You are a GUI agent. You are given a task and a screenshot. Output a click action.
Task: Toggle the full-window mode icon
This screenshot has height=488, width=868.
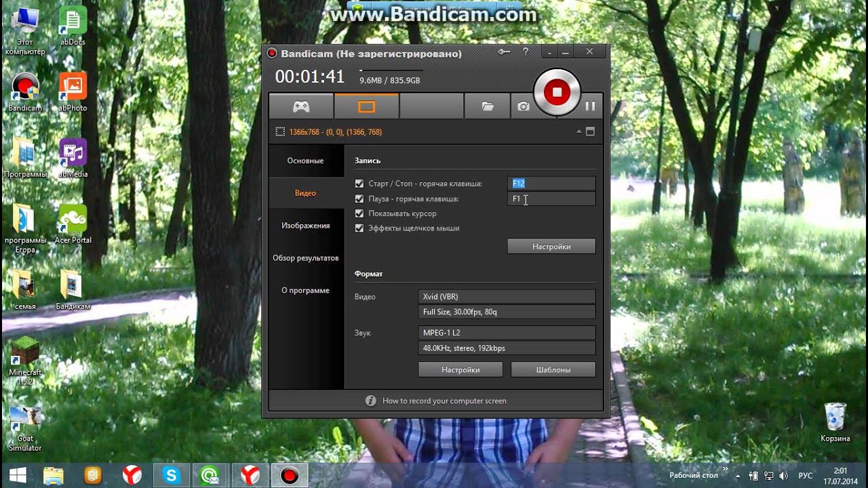coord(590,131)
